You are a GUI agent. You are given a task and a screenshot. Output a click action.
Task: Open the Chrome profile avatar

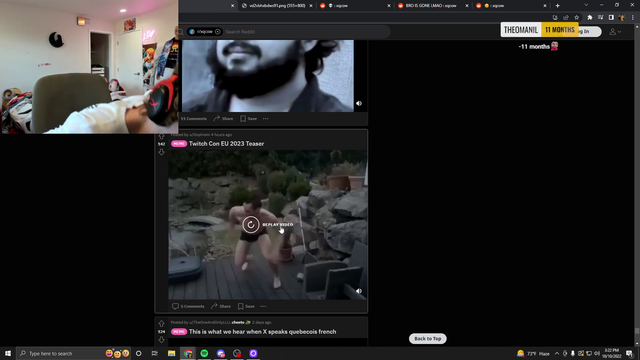click(622, 18)
